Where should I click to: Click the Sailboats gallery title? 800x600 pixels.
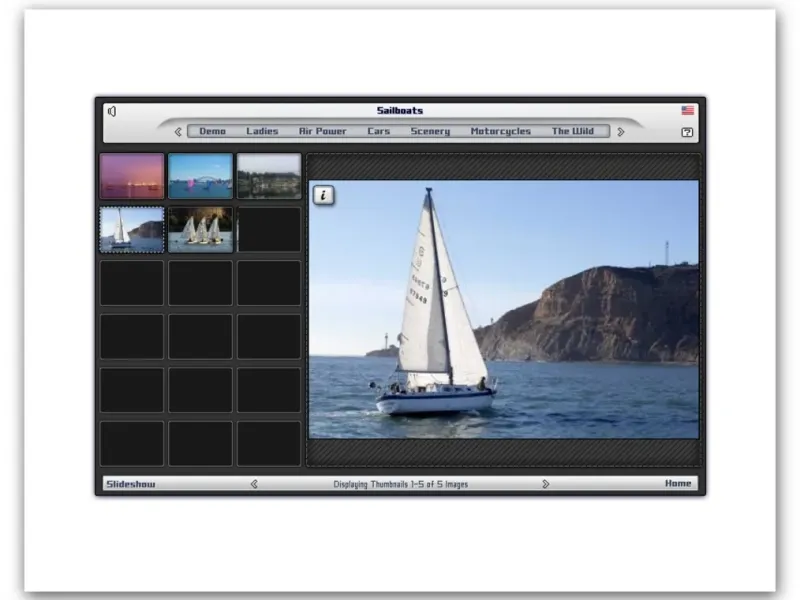pyautogui.click(x=399, y=111)
